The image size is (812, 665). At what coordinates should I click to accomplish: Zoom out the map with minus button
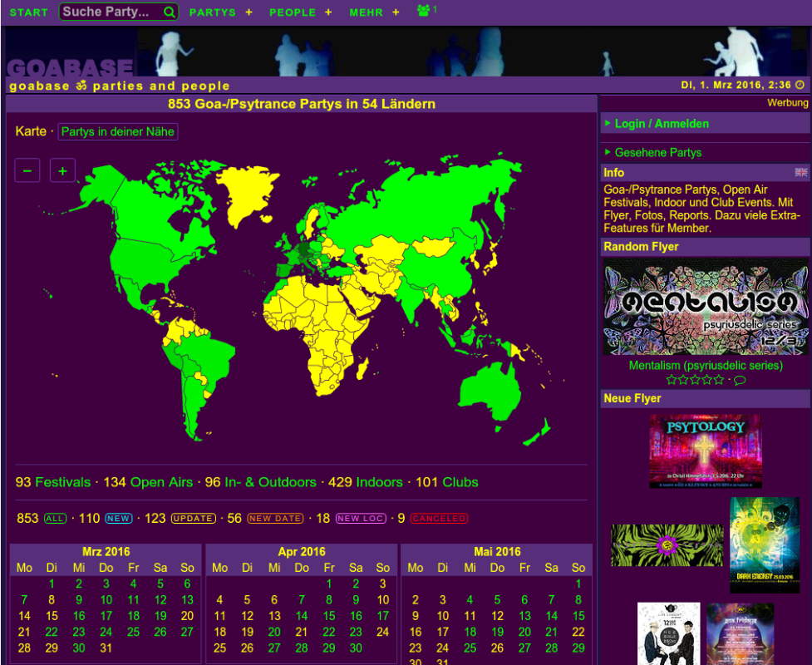(27, 170)
